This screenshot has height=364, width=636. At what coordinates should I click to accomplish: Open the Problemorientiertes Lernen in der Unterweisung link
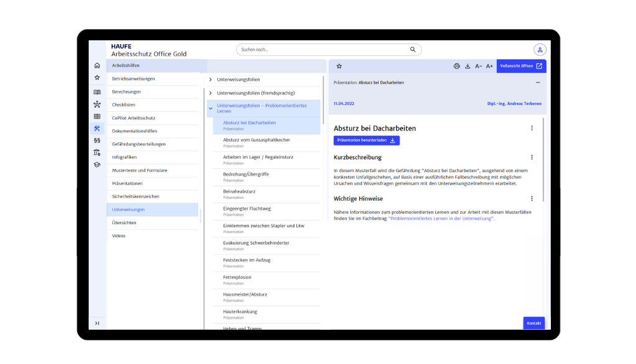tap(441, 219)
